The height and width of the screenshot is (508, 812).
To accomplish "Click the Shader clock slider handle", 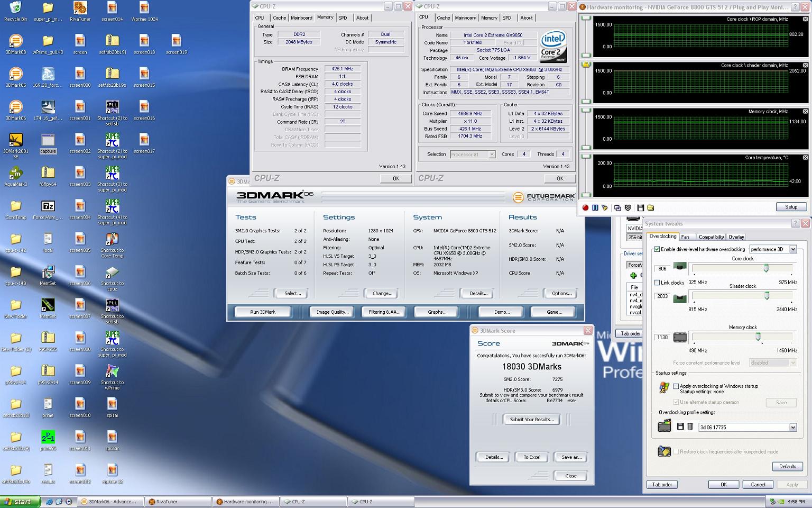I will coord(767,296).
